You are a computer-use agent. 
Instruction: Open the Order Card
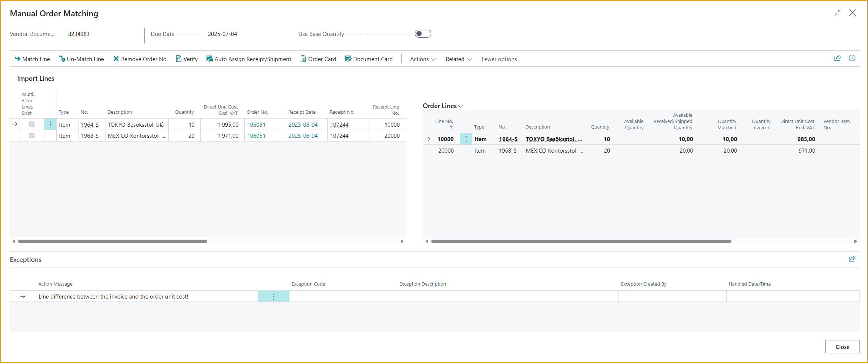(x=318, y=59)
